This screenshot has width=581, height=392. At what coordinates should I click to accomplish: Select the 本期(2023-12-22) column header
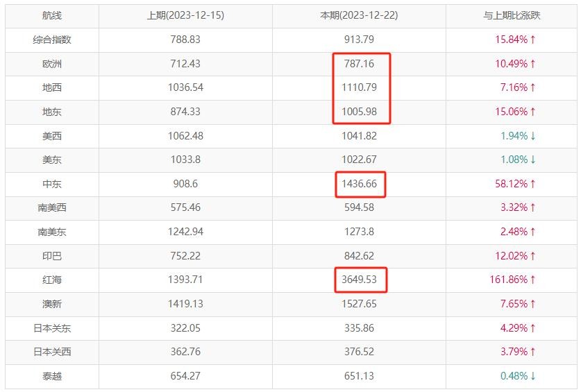pos(359,15)
